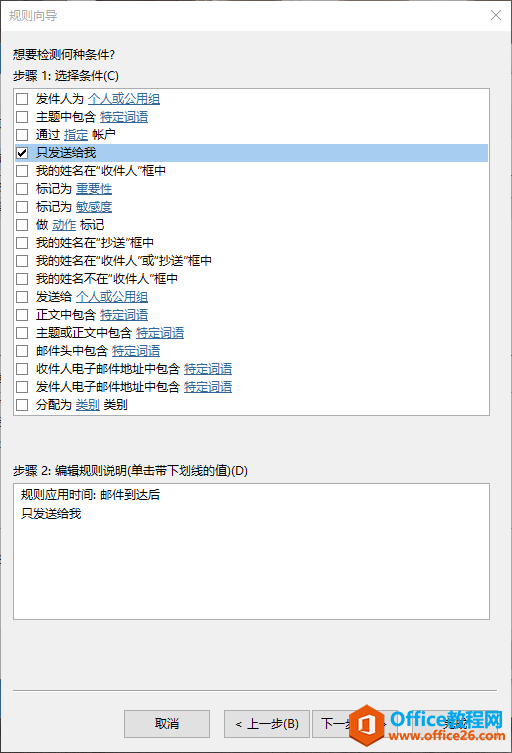
Task: Open the 类别 link in 分配为
Action: click(88, 405)
